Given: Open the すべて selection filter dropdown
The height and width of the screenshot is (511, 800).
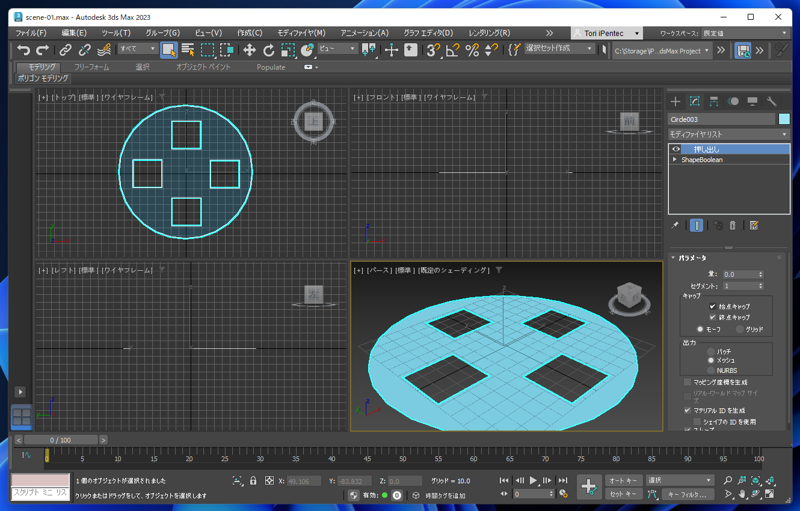Looking at the screenshot, I should (138, 48).
